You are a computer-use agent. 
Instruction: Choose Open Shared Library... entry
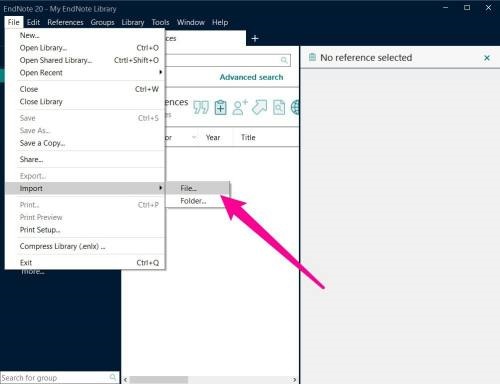tap(85, 60)
